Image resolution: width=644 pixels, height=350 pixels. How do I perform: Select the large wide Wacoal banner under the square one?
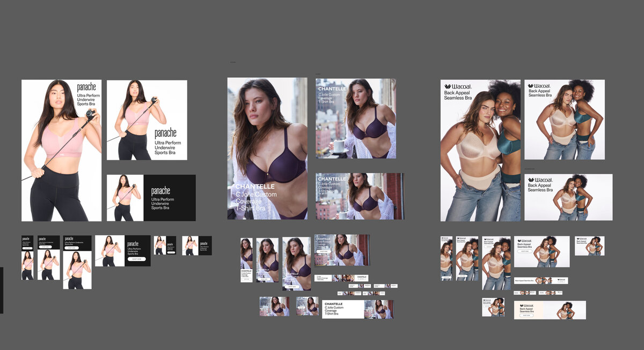[x=568, y=197]
